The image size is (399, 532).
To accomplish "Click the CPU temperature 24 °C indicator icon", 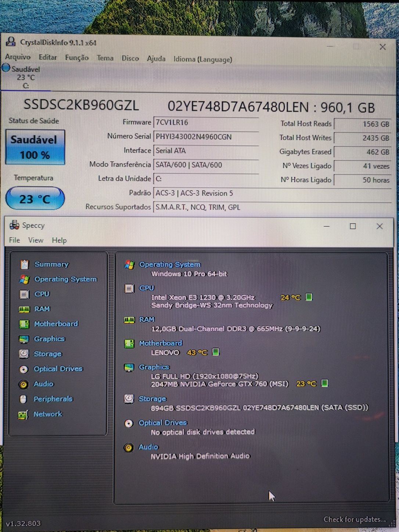I will (309, 296).
